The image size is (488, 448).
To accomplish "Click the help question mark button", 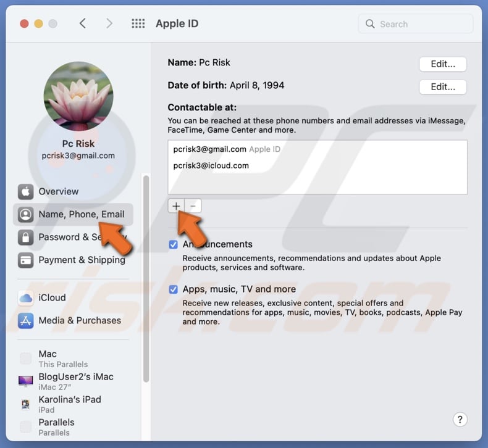I will click(460, 420).
